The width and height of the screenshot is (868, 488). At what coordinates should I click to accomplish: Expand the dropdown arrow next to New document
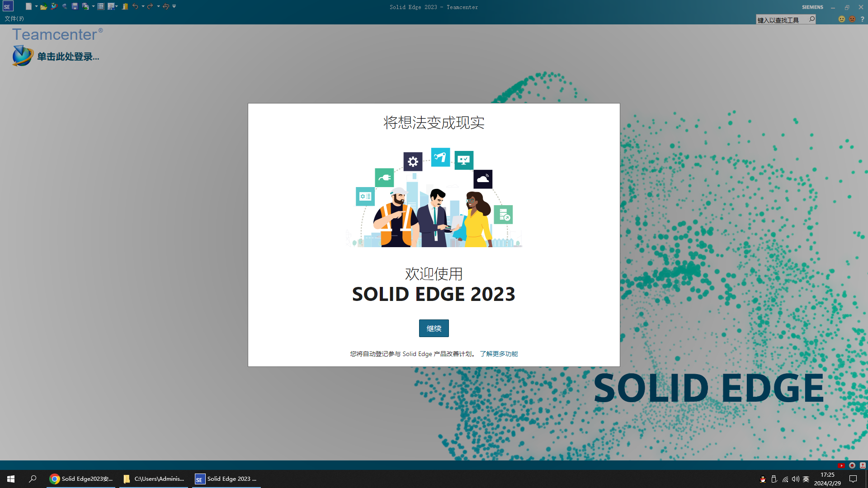(x=36, y=6)
